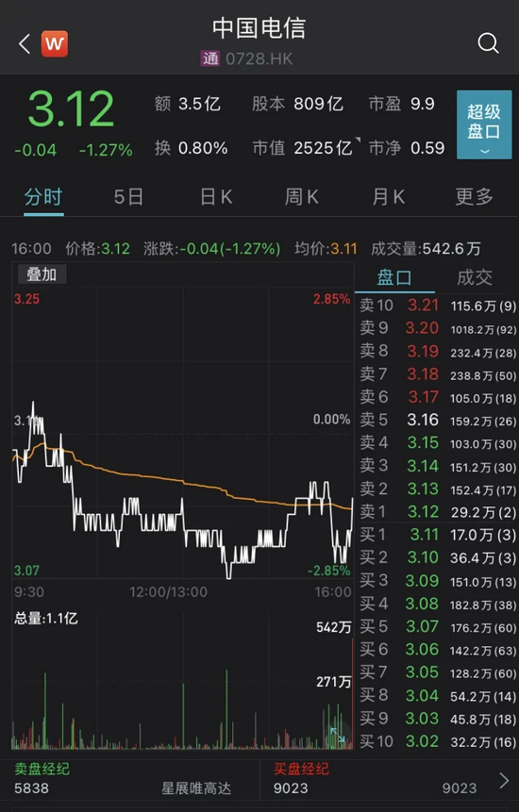Tap the 换 0.80% turnover rate
This screenshot has height=812, width=519.
(x=191, y=148)
